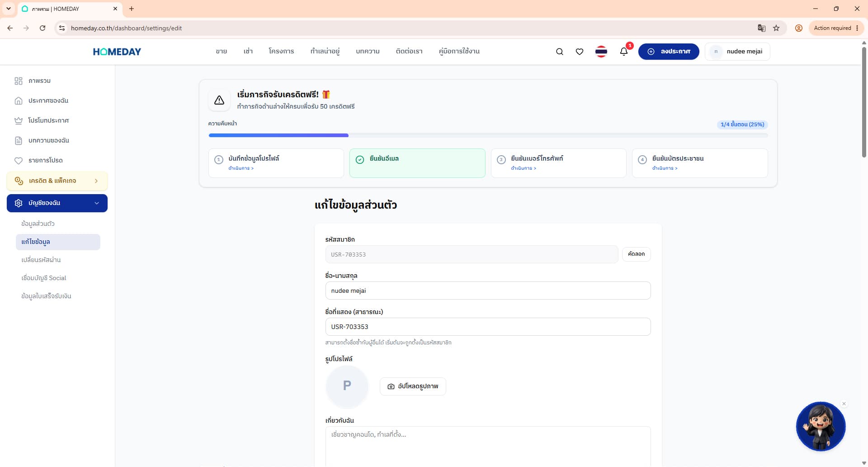Open favorites heart icon in header
868x467 pixels.
coord(579,52)
